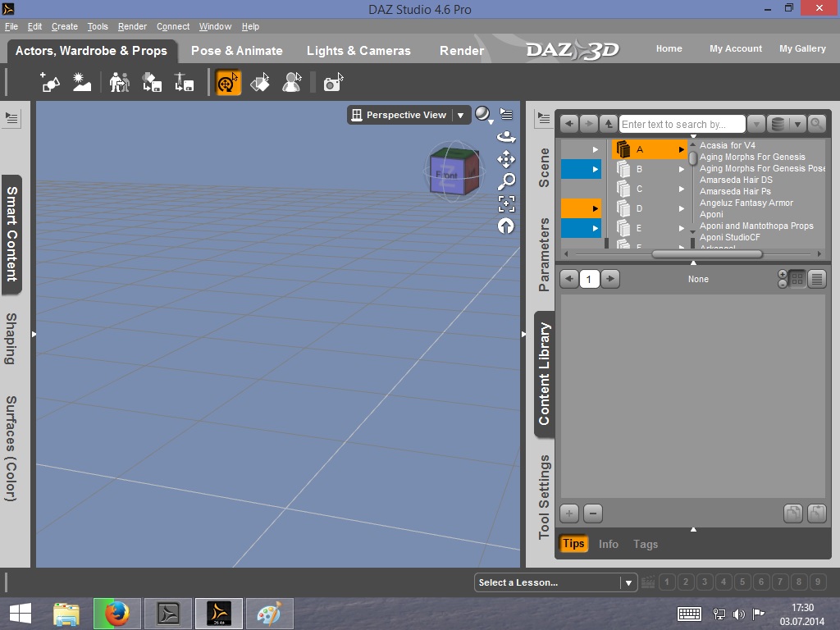Open the left pane options menu icon
840x630 pixels.
point(11,118)
